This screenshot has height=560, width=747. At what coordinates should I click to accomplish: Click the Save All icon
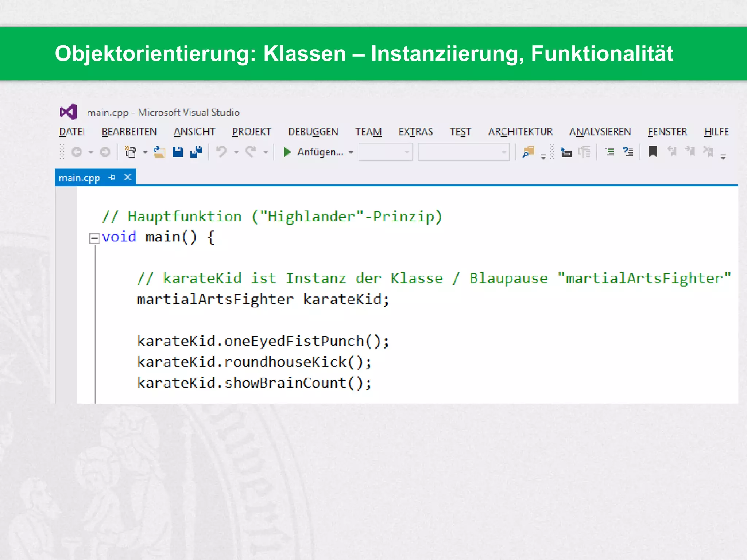coord(196,152)
